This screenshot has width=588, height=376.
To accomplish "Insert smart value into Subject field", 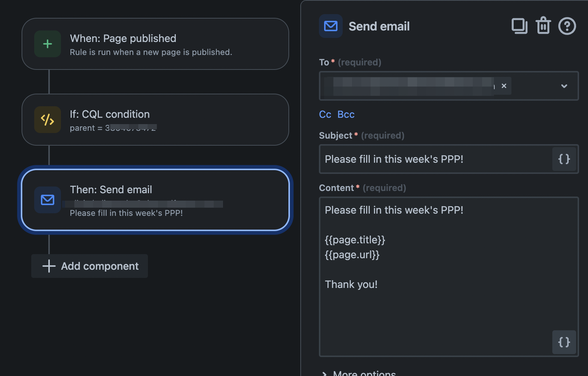I will pos(564,159).
